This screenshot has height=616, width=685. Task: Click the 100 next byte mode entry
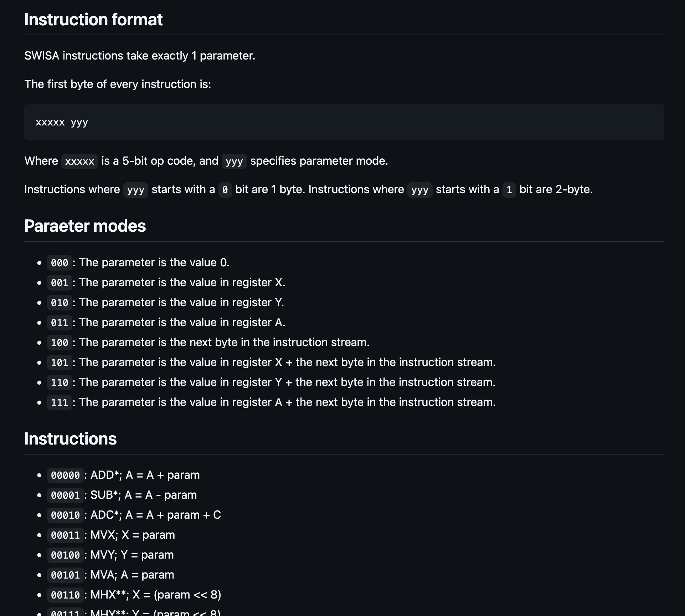coord(60,343)
